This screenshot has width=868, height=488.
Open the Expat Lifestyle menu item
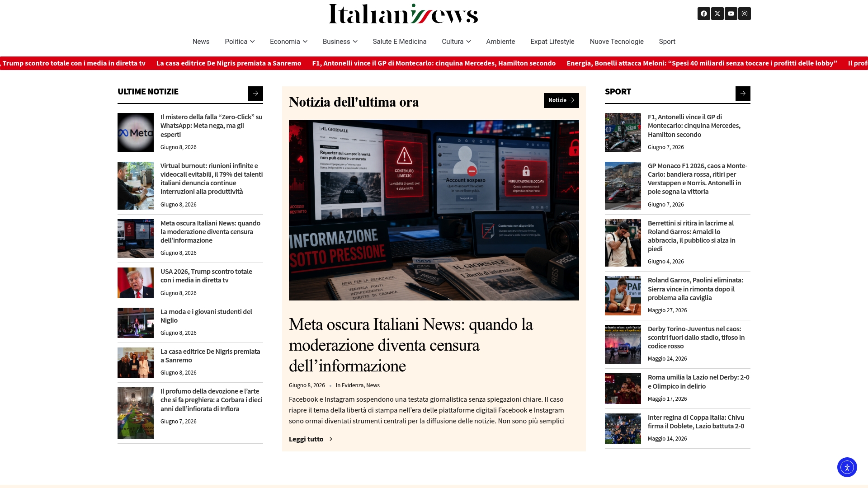[552, 42]
